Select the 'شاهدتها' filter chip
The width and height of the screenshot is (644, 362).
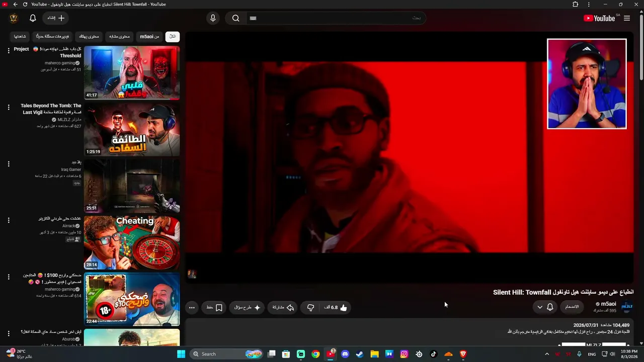[x=20, y=36]
